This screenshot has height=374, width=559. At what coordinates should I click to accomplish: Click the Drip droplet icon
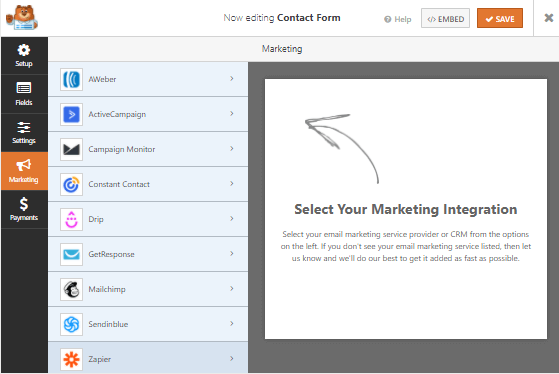71,219
